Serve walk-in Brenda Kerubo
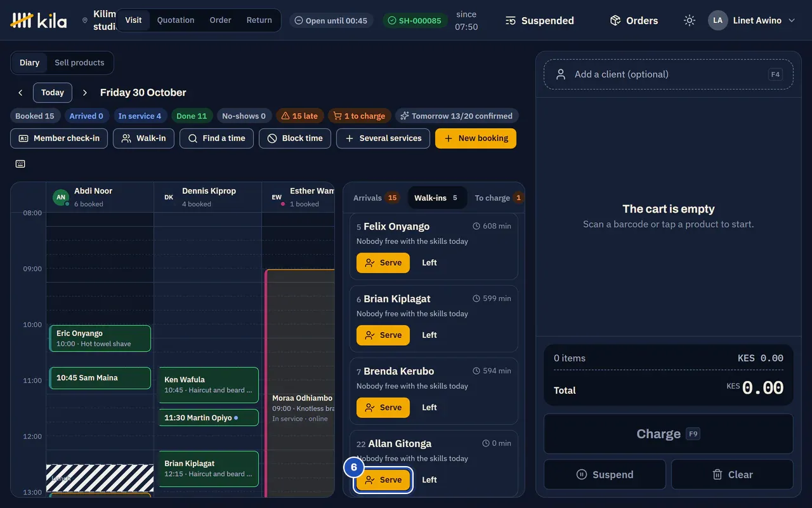812x508 pixels. [x=383, y=408]
